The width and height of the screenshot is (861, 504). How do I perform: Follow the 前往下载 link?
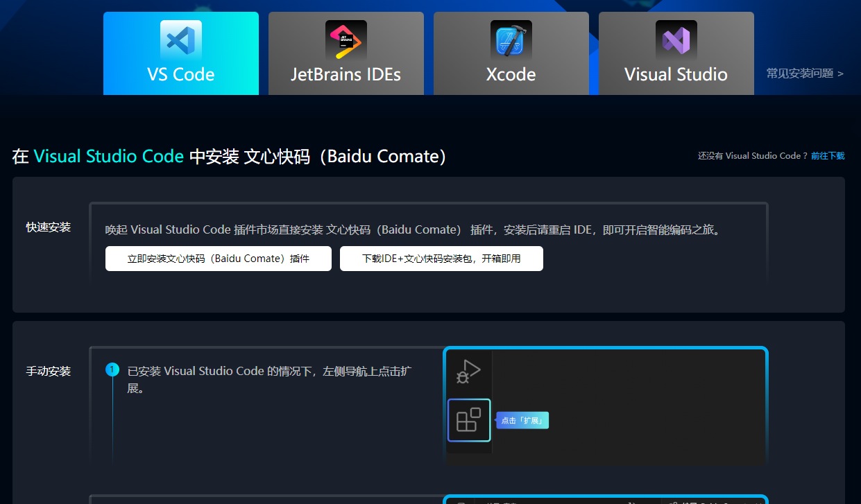828,156
